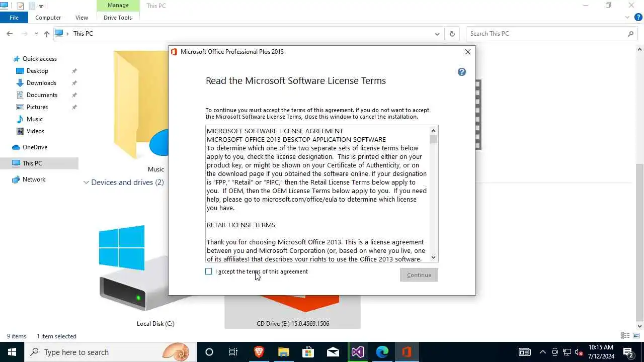Select Network in the navigation pane
644x362 pixels.
[34, 179]
